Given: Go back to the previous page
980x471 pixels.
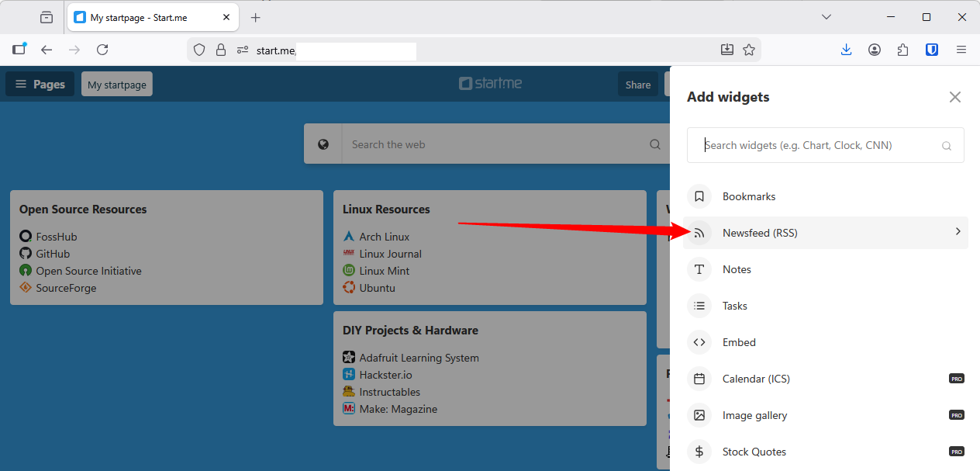Looking at the screenshot, I should click(47, 50).
